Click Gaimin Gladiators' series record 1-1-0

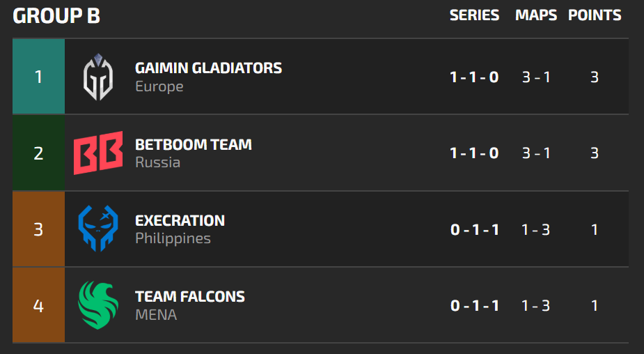pos(474,77)
